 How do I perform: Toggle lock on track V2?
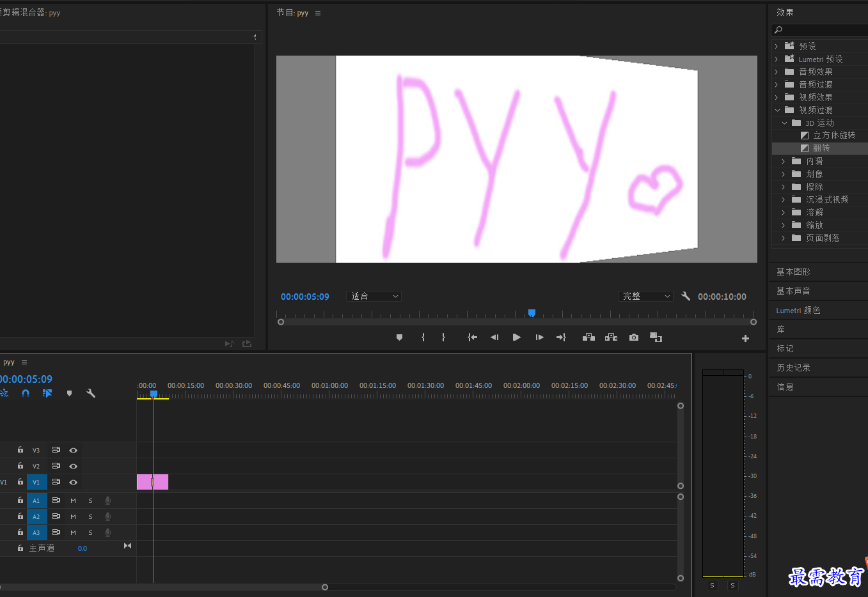click(x=20, y=466)
